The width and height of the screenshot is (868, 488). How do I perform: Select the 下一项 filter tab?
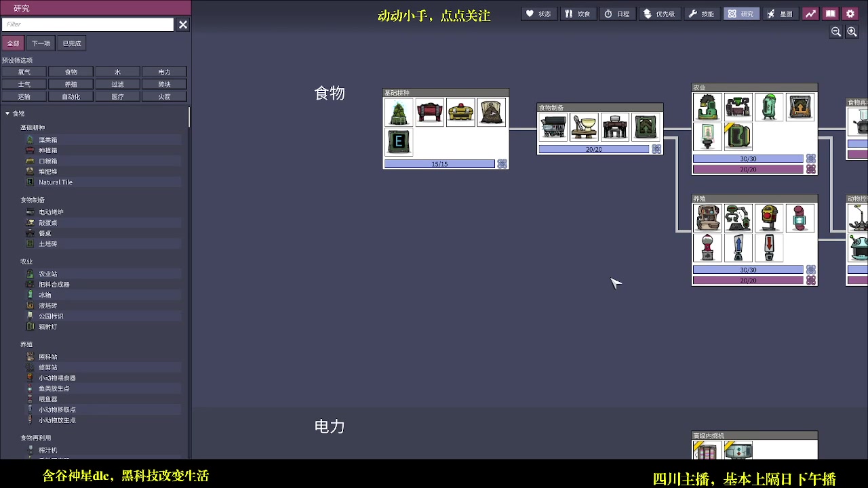coord(41,43)
